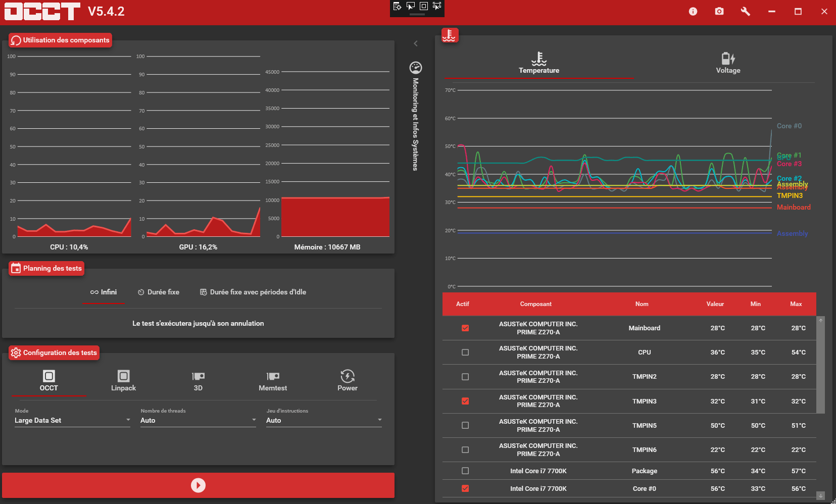This screenshot has width=836, height=504.
Task: Start the test with the play button
Action: [x=198, y=485]
